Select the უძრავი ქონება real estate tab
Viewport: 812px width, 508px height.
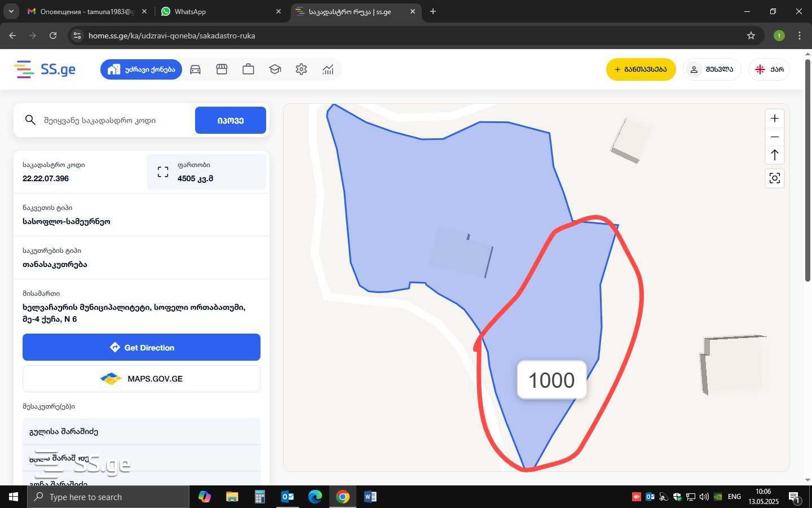pos(141,69)
